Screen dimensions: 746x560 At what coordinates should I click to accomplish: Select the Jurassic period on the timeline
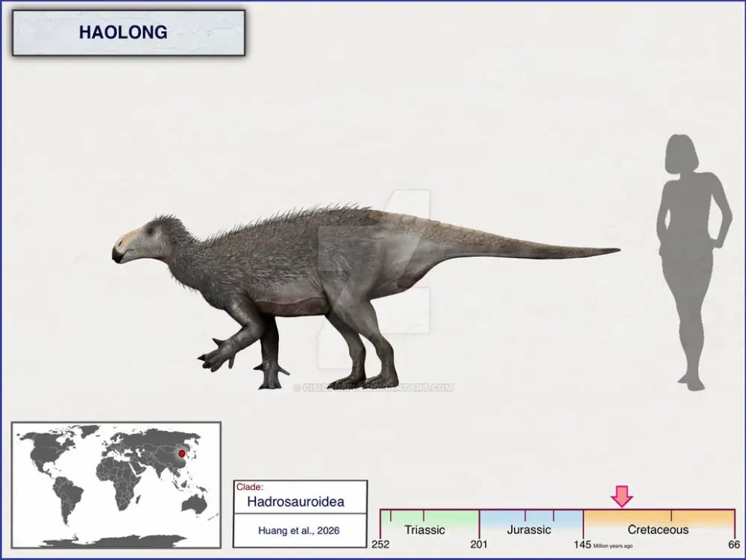(529, 529)
